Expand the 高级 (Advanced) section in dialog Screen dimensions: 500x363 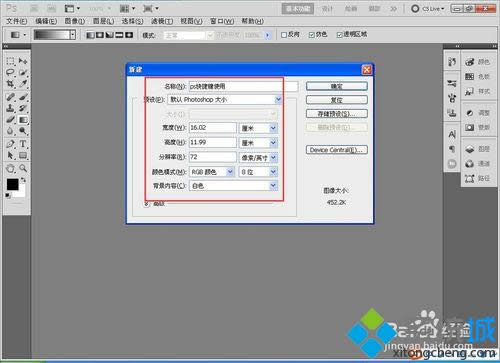[147, 204]
